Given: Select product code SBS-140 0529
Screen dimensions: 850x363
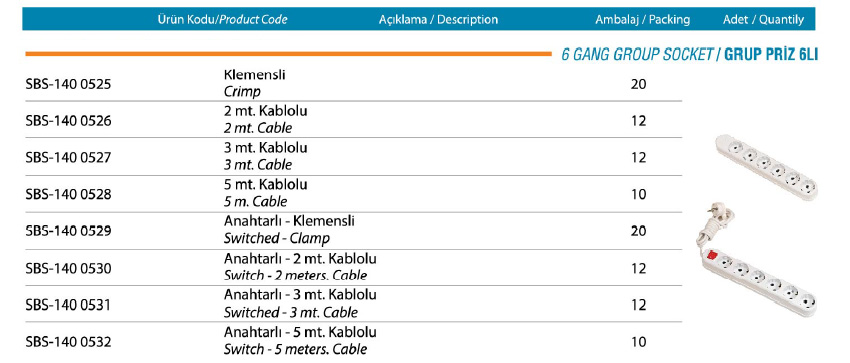Looking at the screenshot, I should coord(68,231).
